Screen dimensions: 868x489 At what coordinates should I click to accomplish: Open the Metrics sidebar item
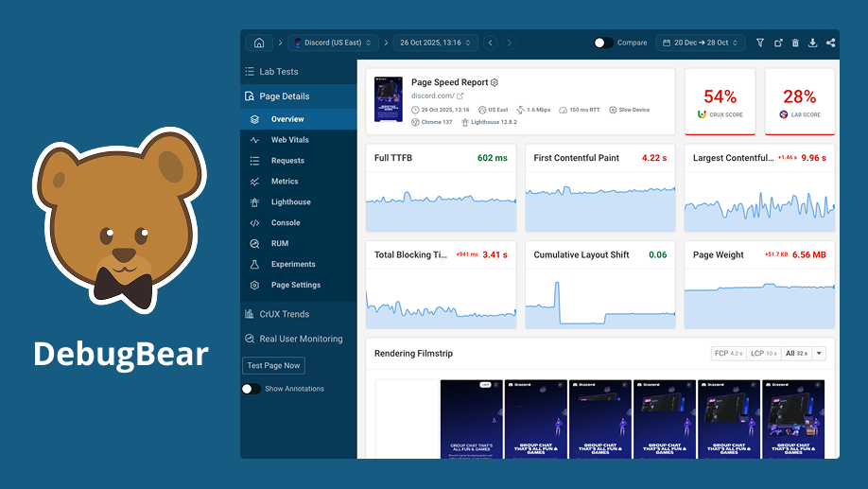[299, 181]
